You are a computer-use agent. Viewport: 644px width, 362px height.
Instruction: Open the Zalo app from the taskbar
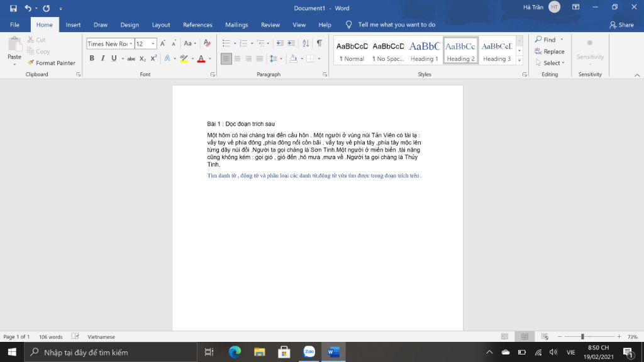pos(309,352)
